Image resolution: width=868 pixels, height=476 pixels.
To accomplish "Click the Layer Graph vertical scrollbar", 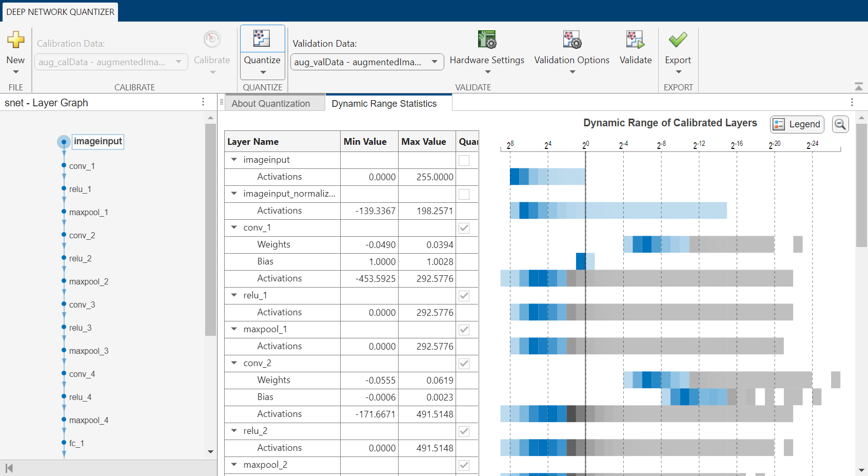I will coord(210,230).
